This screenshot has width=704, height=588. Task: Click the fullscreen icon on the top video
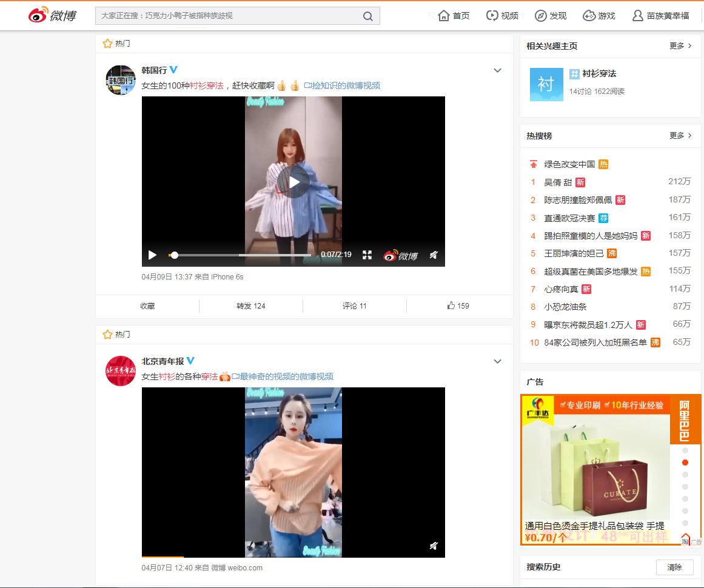(367, 255)
